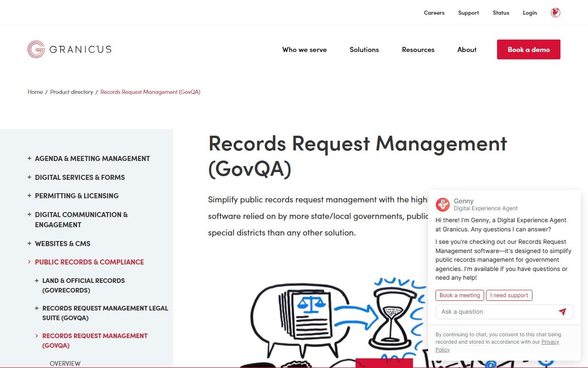Viewport: 588px width, 368px height.
Task: Click Book a demo button
Action: coord(529,49)
